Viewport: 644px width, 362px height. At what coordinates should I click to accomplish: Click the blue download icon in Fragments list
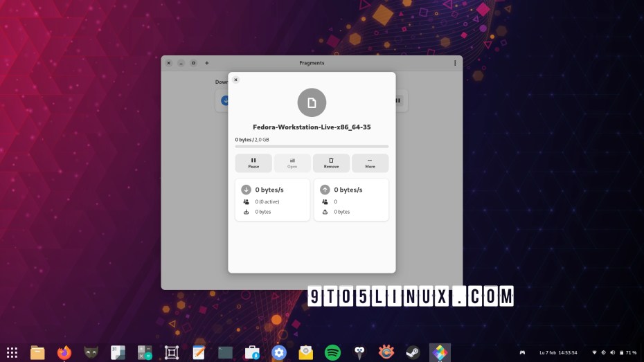[225, 100]
